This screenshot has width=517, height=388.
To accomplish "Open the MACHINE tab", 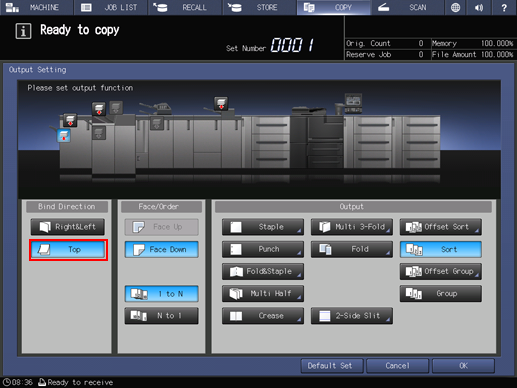I will [37, 7].
